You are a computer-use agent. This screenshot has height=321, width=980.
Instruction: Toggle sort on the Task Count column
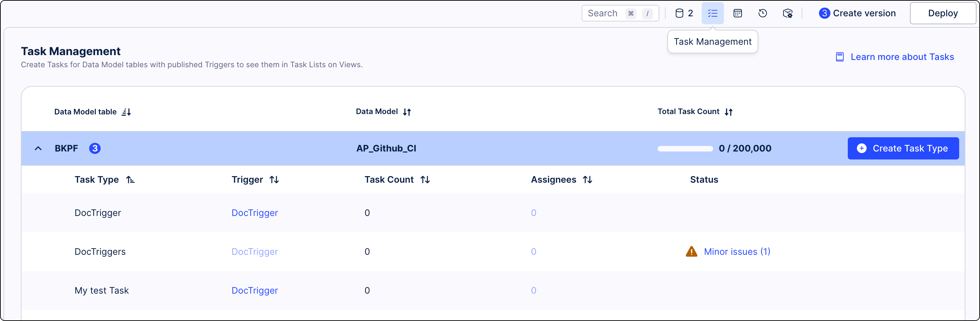pos(426,179)
